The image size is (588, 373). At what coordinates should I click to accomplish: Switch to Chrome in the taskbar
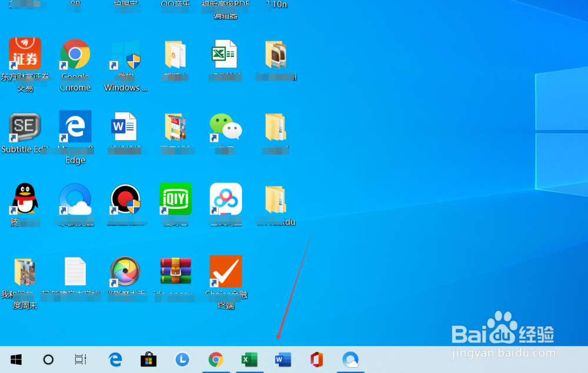(x=216, y=359)
